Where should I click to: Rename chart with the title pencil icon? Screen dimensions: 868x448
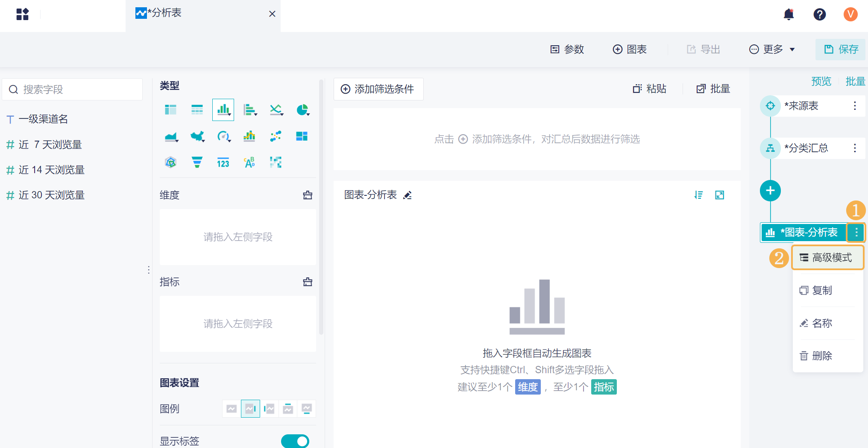pyautogui.click(x=408, y=195)
